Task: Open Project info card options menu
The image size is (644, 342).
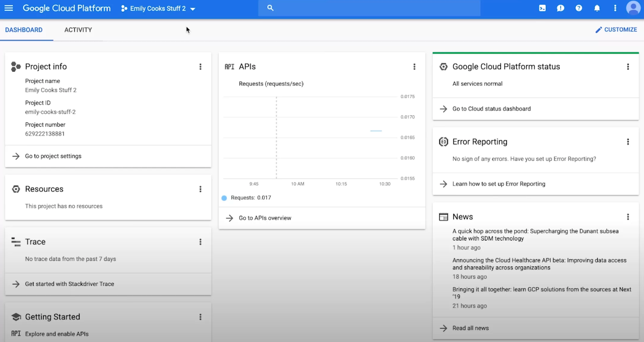Action: tap(201, 66)
